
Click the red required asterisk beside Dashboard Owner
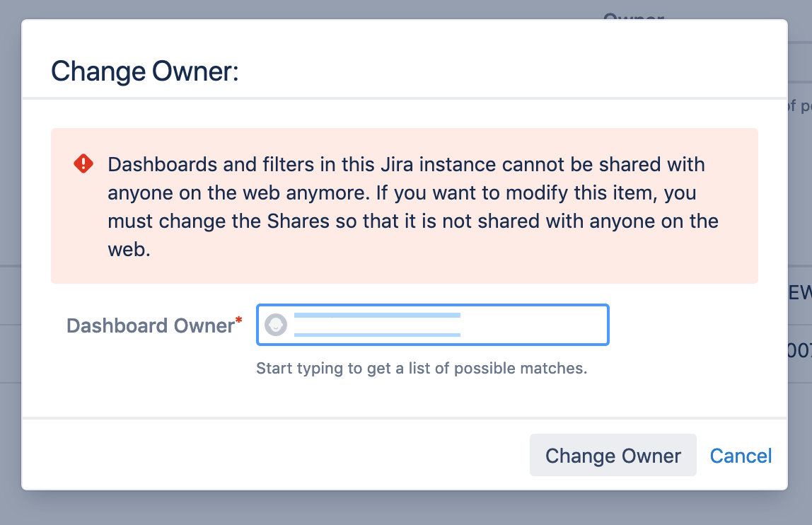click(239, 320)
